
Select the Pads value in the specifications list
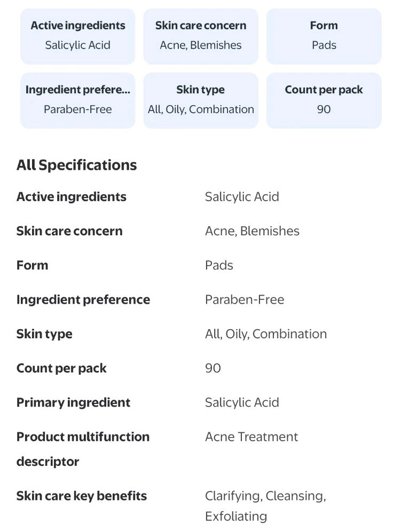(x=219, y=265)
